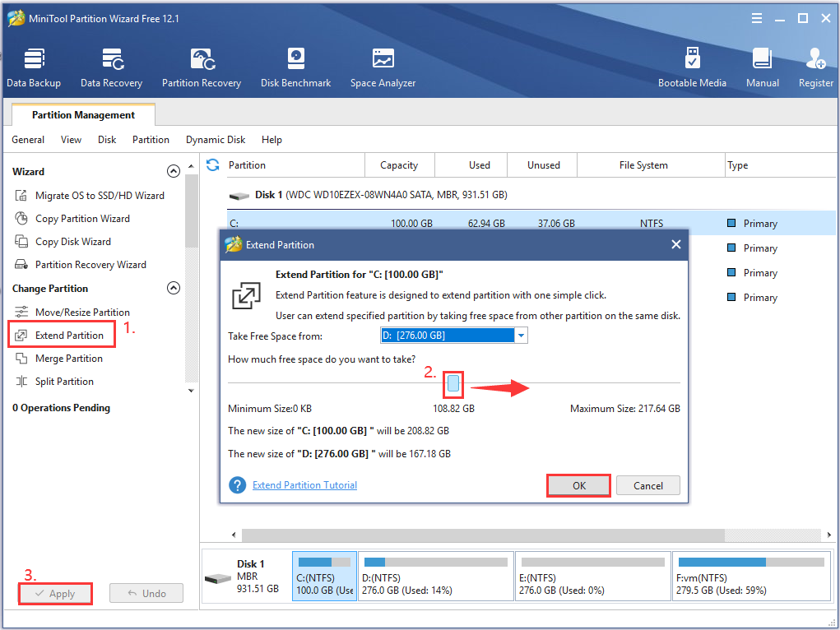
Task: Launch Data Recovery from the toolbar
Action: [x=111, y=68]
